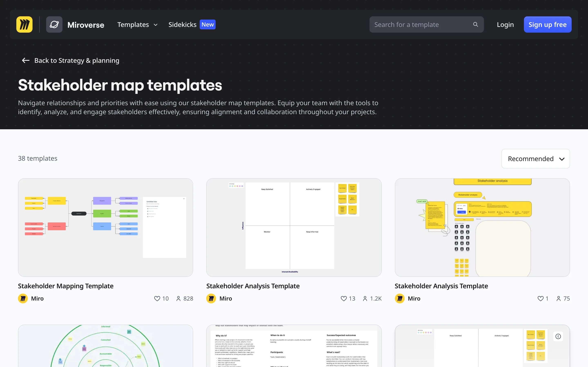588x367 pixels.
Task: Open Sidekicks New menu item
Action: 192,24
